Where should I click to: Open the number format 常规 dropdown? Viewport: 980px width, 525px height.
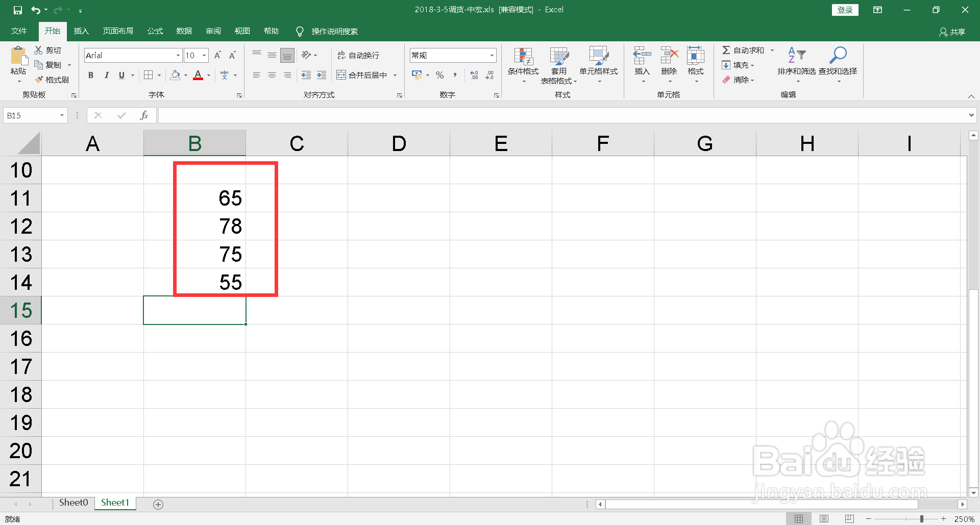[x=492, y=55]
